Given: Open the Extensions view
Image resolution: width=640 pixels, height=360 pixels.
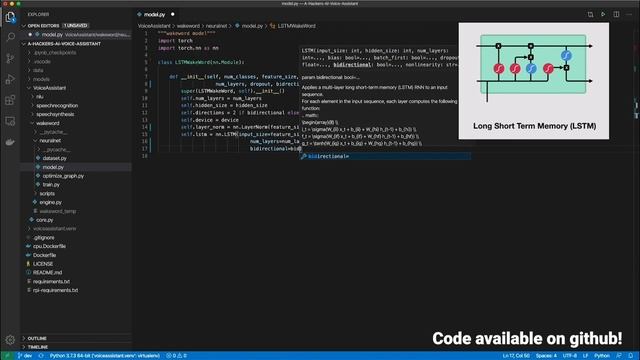Looking at the screenshot, I should point(10,100).
